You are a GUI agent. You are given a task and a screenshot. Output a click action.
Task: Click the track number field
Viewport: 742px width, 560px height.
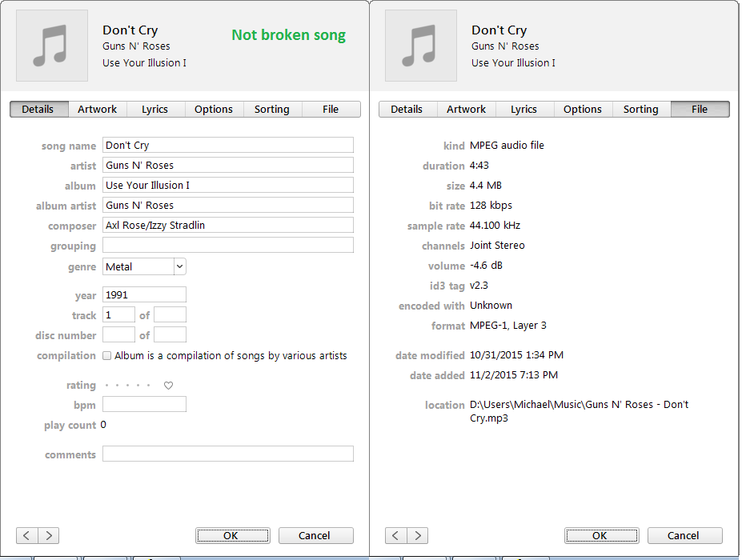tap(118, 315)
